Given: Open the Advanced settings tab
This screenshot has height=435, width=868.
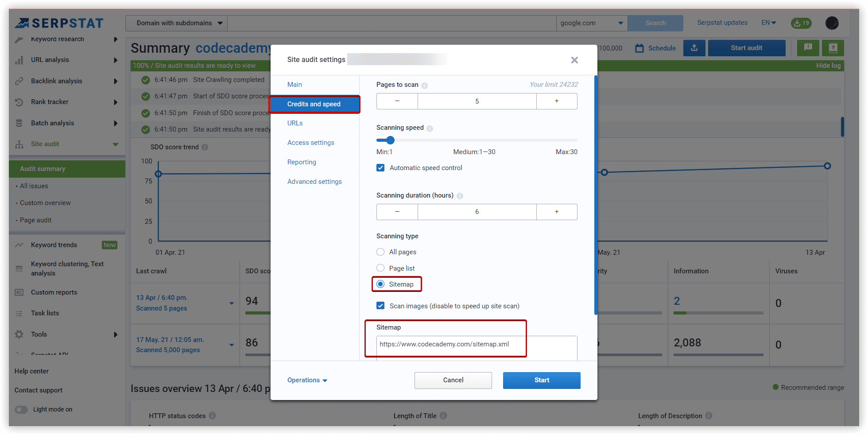Looking at the screenshot, I should [314, 182].
